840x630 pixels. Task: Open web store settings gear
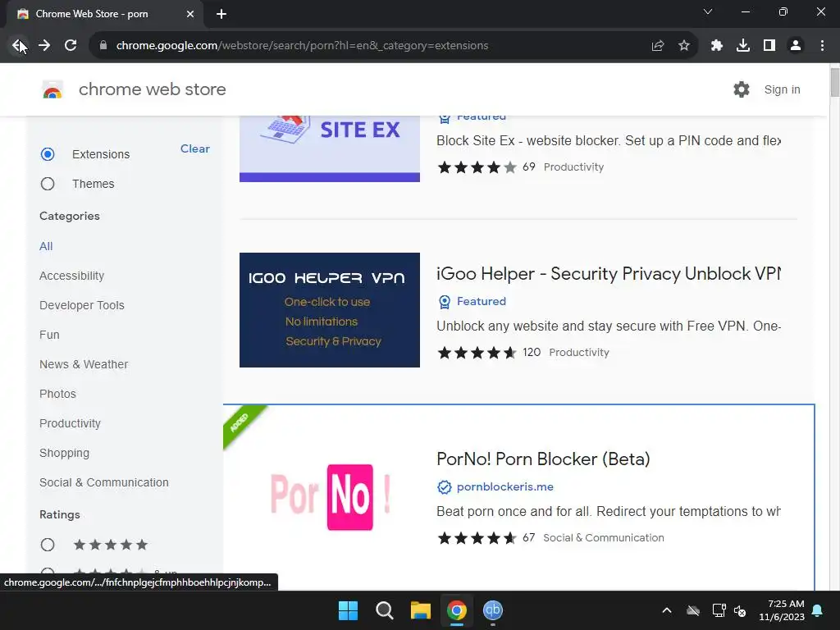point(742,89)
